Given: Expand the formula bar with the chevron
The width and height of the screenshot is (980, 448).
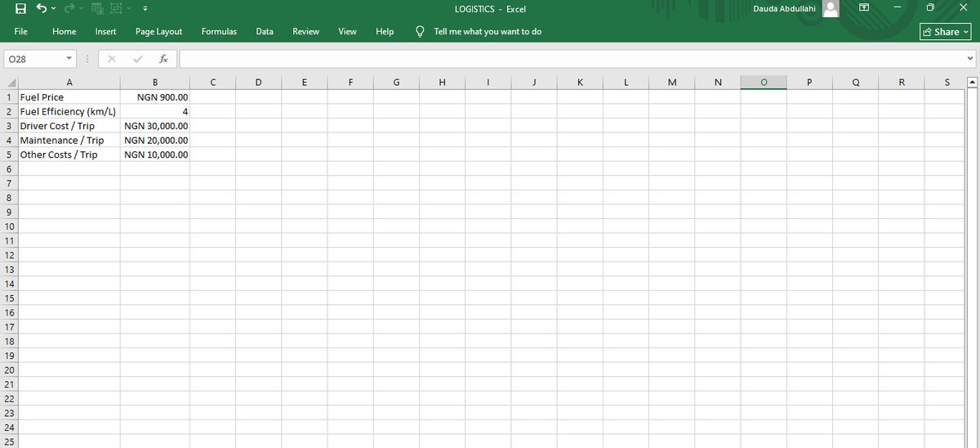Looking at the screenshot, I should click(970, 59).
